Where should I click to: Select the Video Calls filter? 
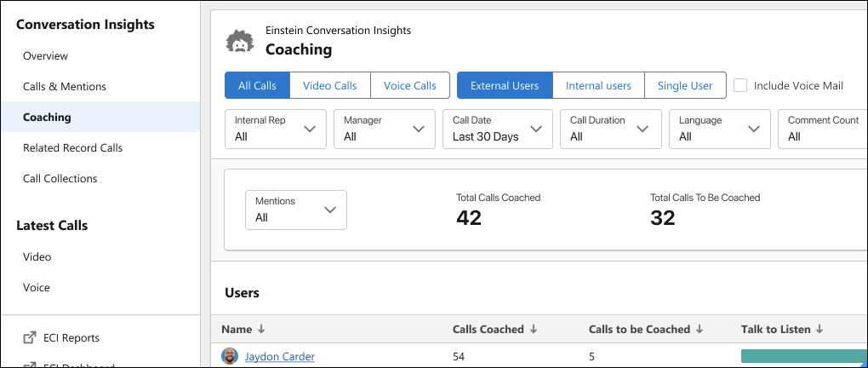point(330,85)
